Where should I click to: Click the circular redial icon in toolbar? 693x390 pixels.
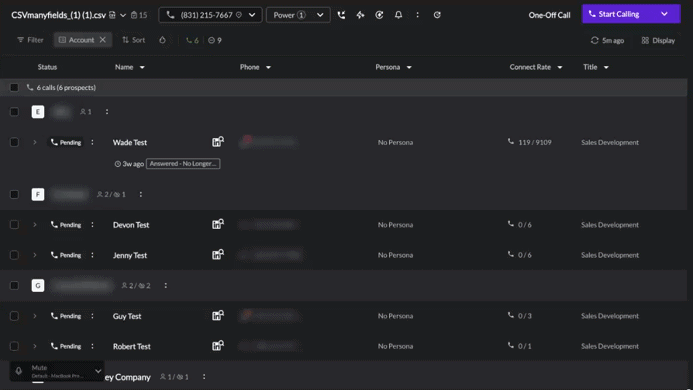tap(379, 15)
